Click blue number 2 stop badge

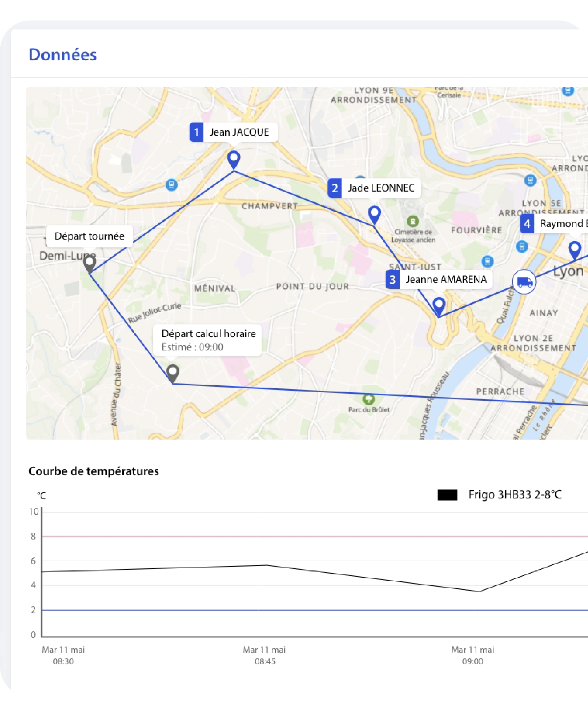[335, 188]
